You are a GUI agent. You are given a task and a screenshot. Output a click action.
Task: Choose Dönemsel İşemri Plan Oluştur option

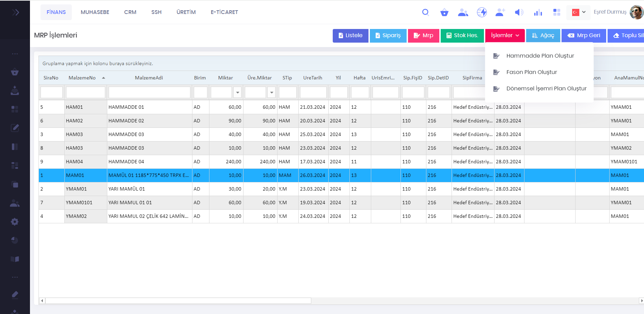click(x=546, y=88)
